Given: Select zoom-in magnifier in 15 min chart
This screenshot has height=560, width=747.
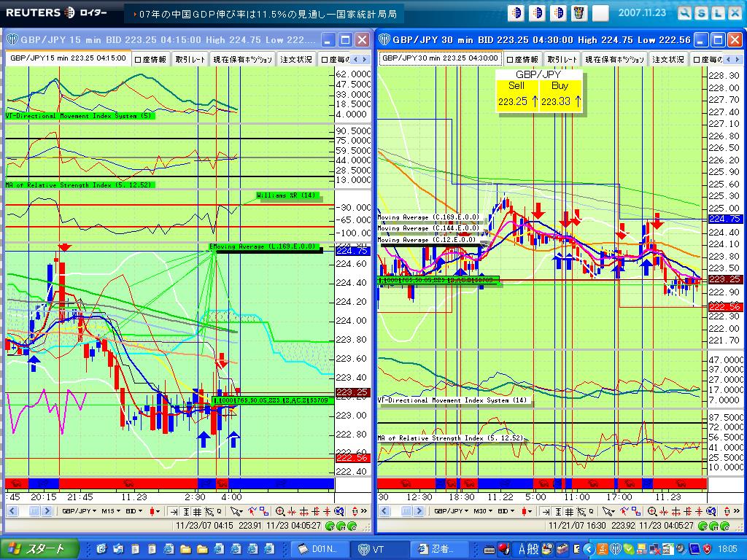Looking at the screenshot, I should point(280,512).
